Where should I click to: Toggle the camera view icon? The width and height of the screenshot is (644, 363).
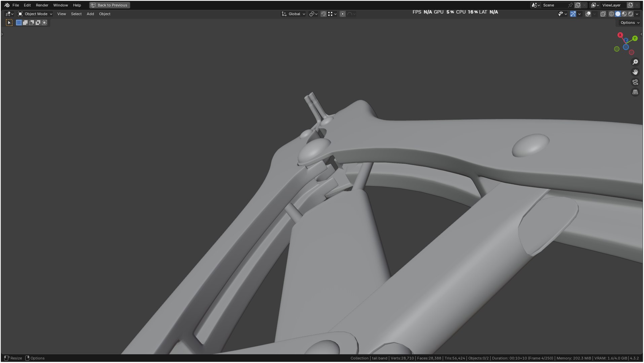(x=635, y=82)
